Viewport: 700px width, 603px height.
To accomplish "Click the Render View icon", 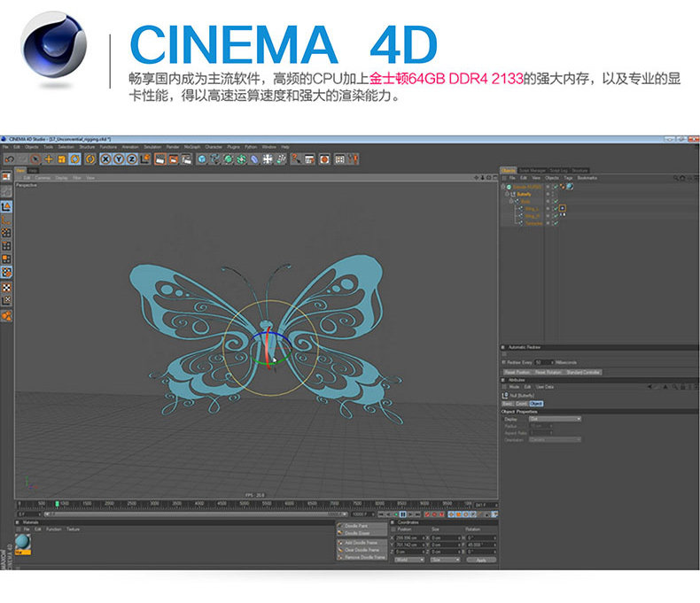I will (160, 159).
